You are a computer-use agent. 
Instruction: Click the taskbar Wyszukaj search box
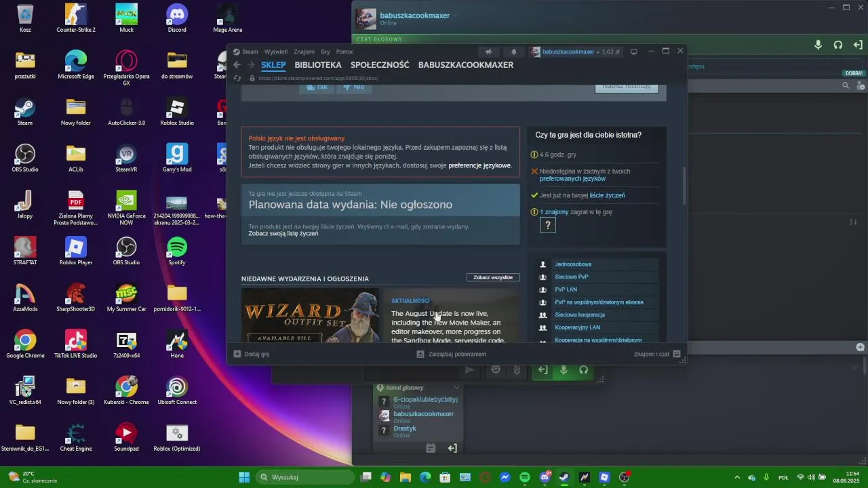pos(304,477)
